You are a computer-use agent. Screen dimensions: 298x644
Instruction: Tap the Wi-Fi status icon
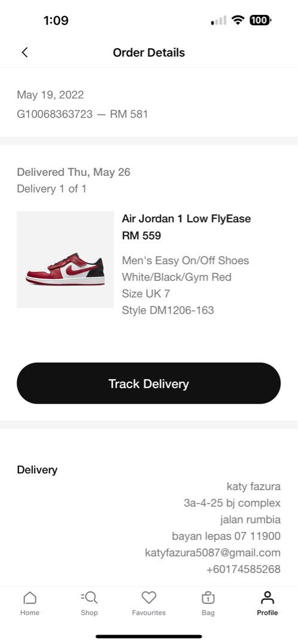pos(238,20)
